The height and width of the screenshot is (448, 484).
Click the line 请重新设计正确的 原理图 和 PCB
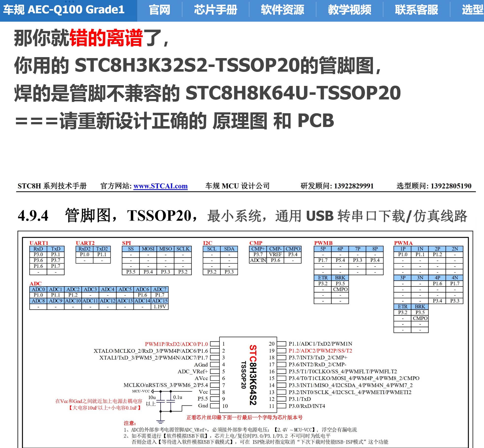tap(197, 121)
